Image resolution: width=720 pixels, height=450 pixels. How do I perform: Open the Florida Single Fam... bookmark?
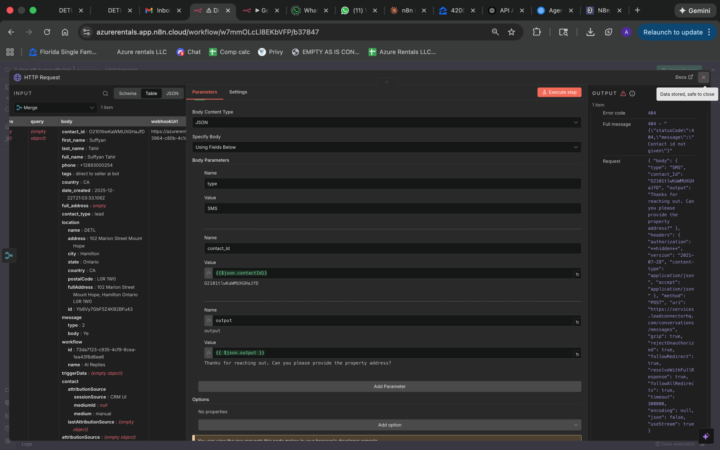pyautogui.click(x=63, y=52)
